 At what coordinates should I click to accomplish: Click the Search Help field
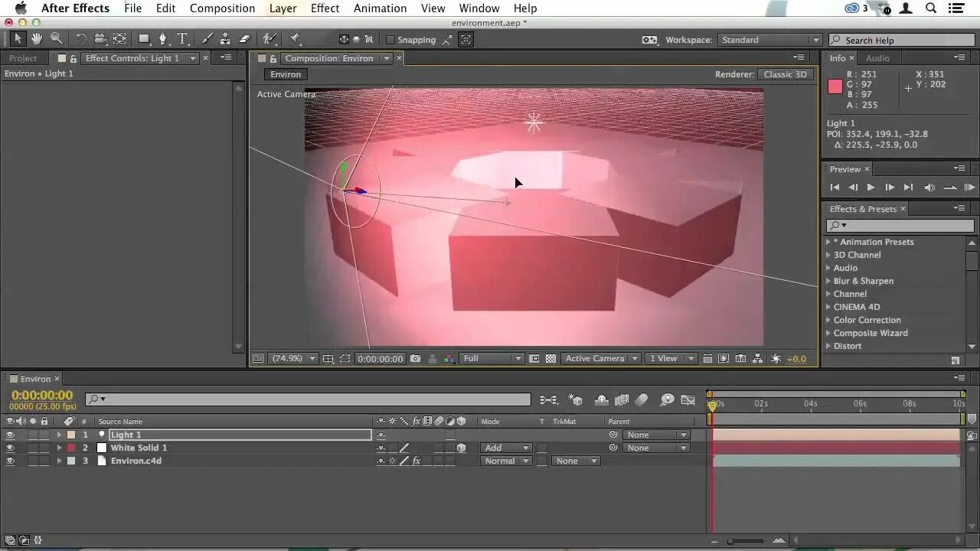[x=903, y=40]
